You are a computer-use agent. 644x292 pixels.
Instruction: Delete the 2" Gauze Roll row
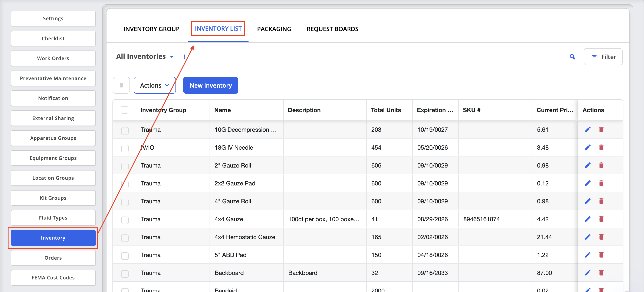coord(601,165)
